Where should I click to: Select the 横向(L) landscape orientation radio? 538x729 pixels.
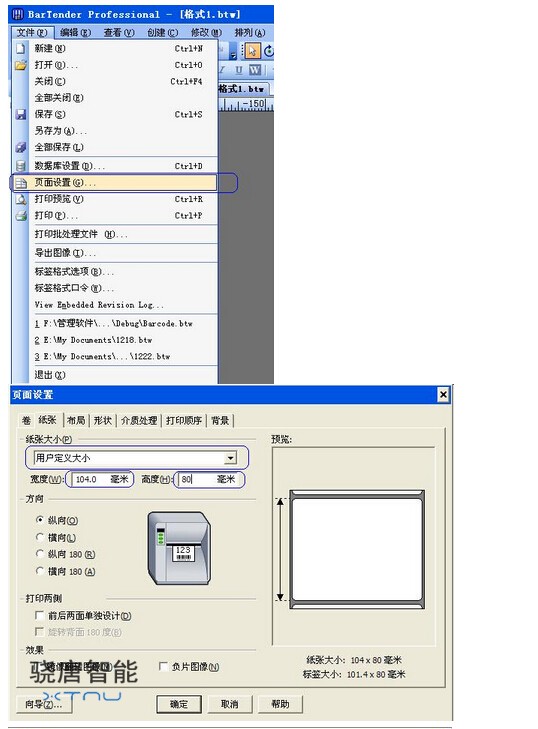(x=40, y=537)
